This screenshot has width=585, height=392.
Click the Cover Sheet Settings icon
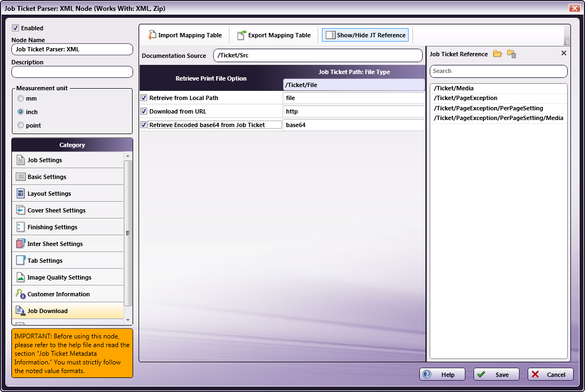click(21, 210)
